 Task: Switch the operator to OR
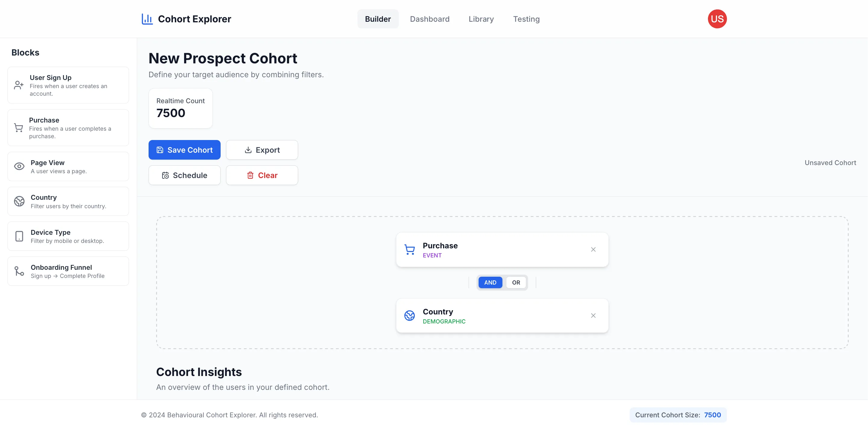tap(516, 283)
